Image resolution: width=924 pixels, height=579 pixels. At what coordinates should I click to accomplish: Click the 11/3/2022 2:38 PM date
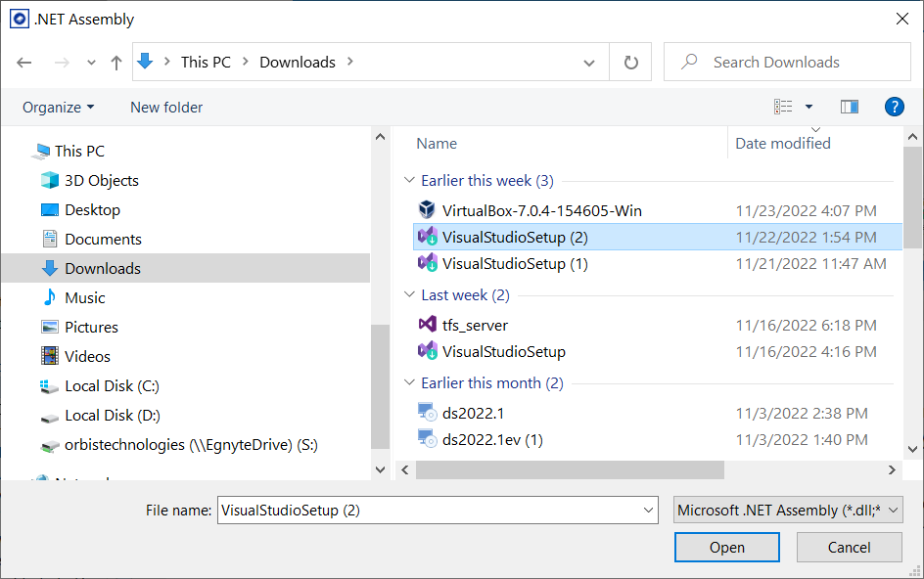[802, 413]
